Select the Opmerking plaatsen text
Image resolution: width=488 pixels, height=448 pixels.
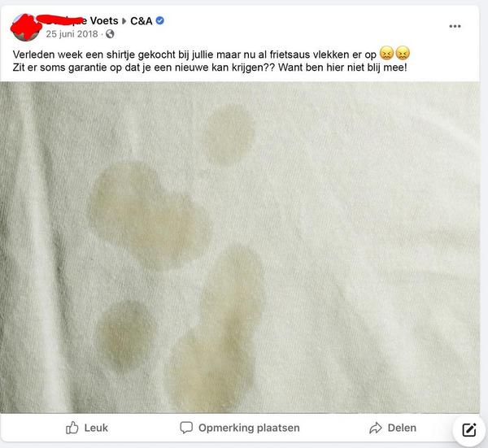pyautogui.click(x=249, y=428)
